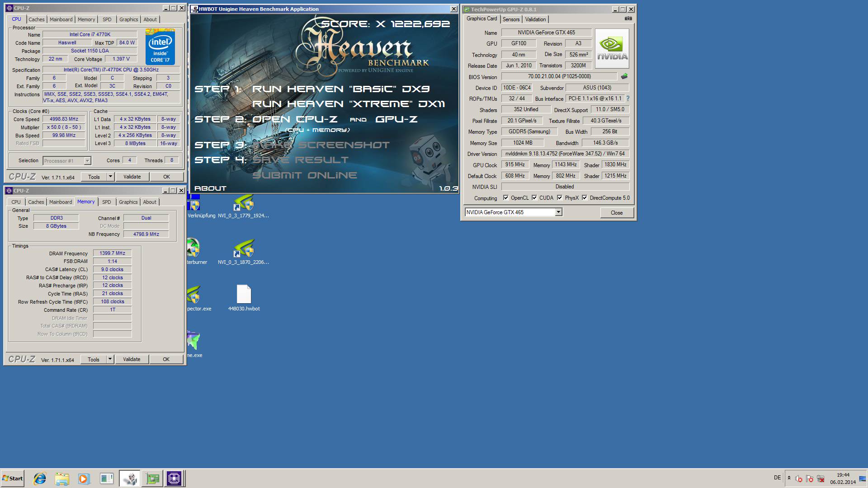Image resolution: width=868 pixels, height=488 pixels.
Task: Click the Core Speed value 4998.83 MHz
Action: click(x=64, y=119)
